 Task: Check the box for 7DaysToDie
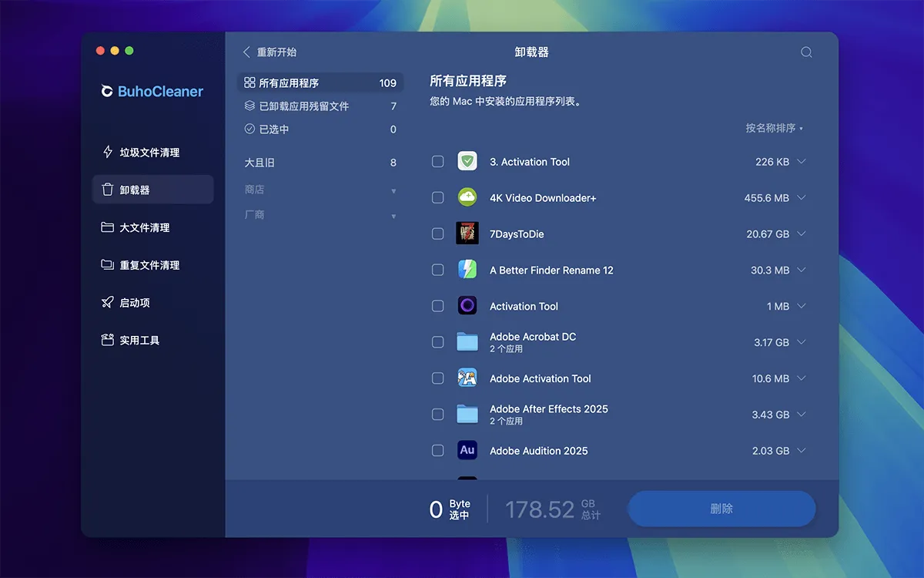[x=437, y=234]
